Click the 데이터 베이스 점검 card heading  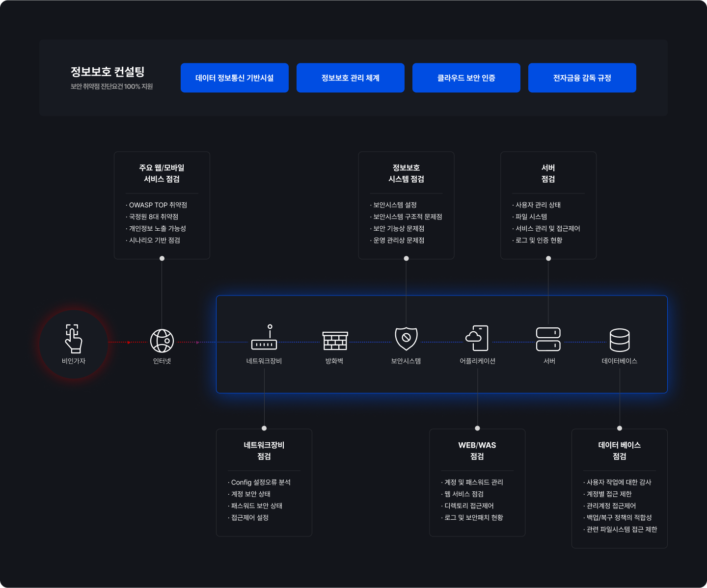coord(620,451)
